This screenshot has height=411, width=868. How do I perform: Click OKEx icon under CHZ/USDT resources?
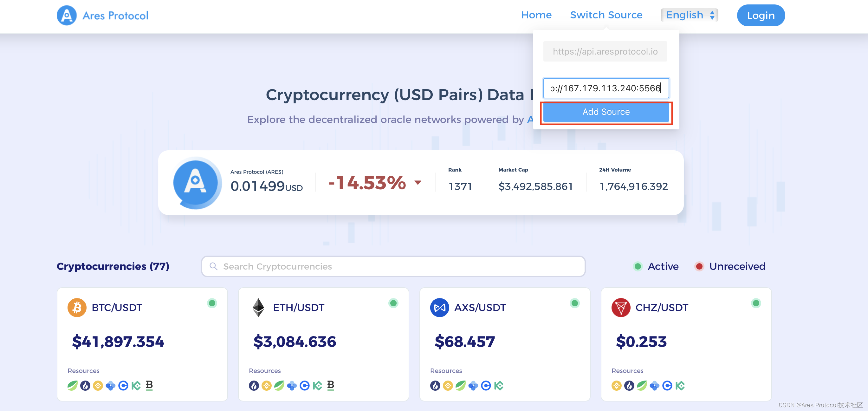pyautogui.click(x=654, y=385)
